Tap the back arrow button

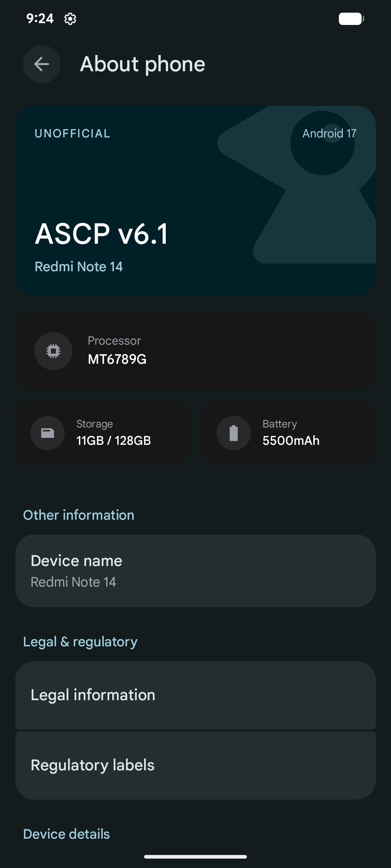click(42, 64)
